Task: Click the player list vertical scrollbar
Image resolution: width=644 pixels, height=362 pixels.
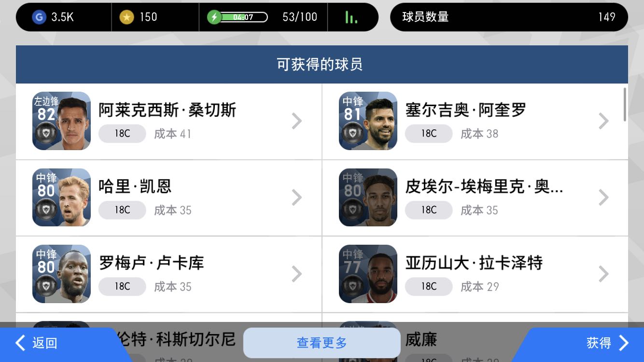Action: click(x=625, y=104)
